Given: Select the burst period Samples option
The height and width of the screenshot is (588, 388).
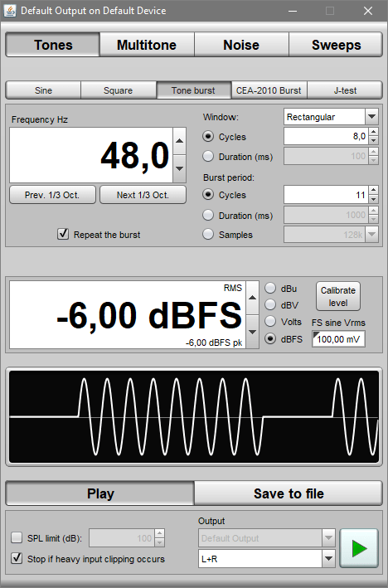Looking at the screenshot, I should (208, 235).
